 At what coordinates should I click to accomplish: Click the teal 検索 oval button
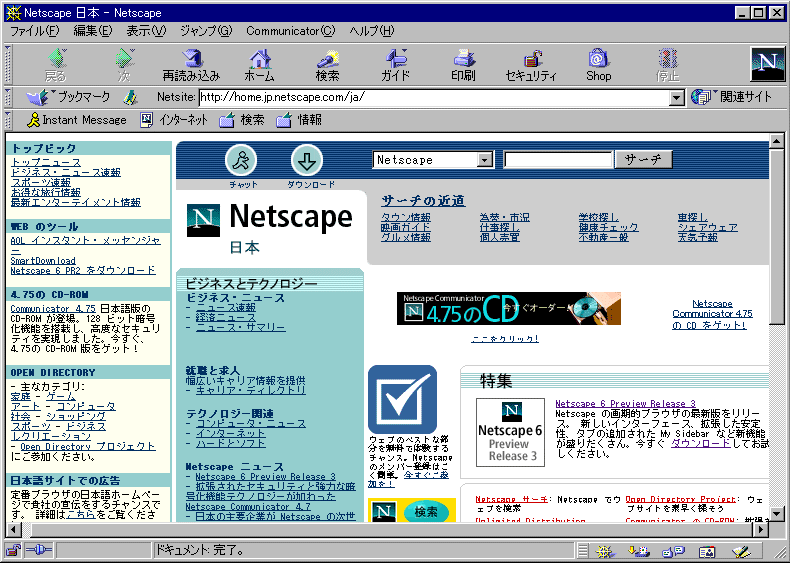tap(426, 512)
